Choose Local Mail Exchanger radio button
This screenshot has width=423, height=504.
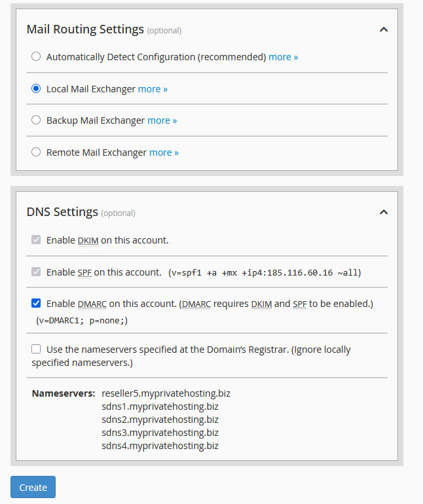click(36, 89)
